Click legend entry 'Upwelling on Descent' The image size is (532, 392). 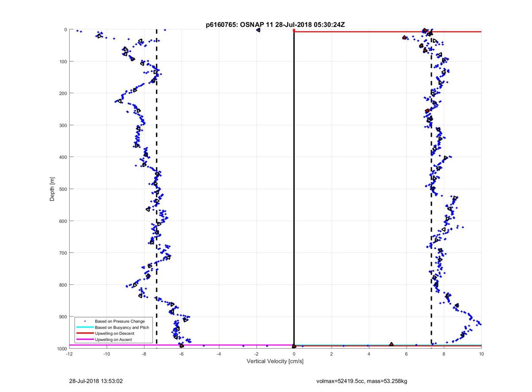click(x=115, y=333)
